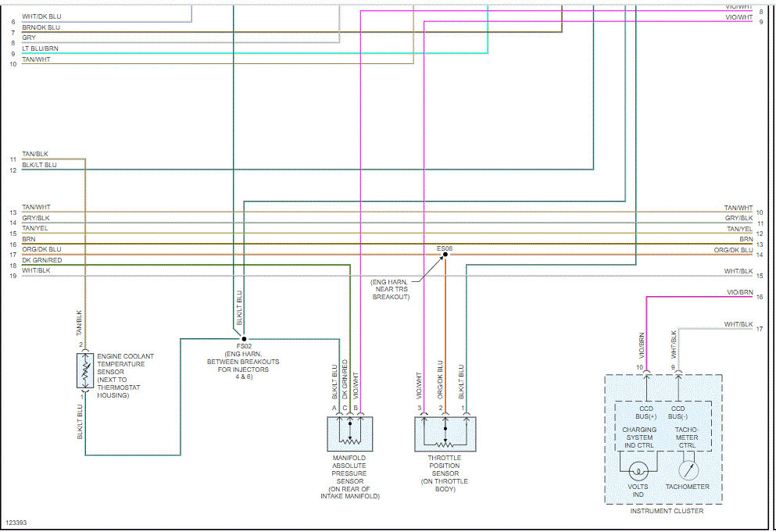Screen dimensions: 776x532
Task: Click the ES06 splice label
Action: (445, 248)
